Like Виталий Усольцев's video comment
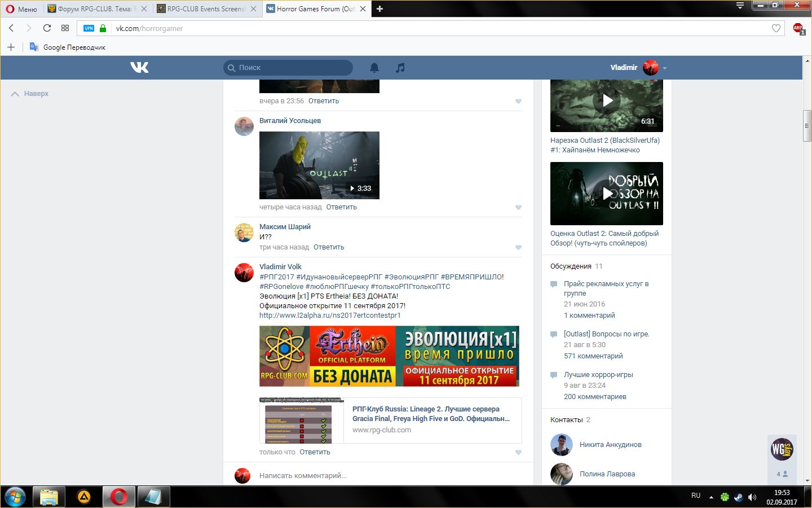 click(x=518, y=207)
